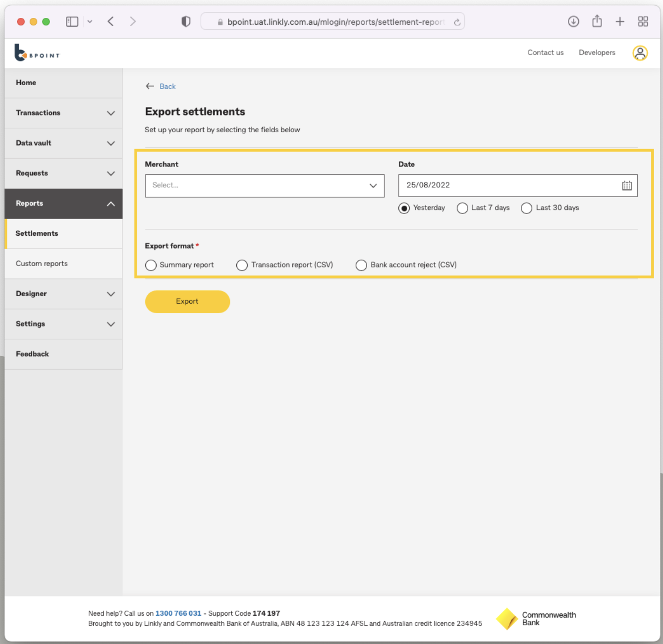Click the Safari shield privacy icon
The image size is (663, 644).
(x=186, y=21)
